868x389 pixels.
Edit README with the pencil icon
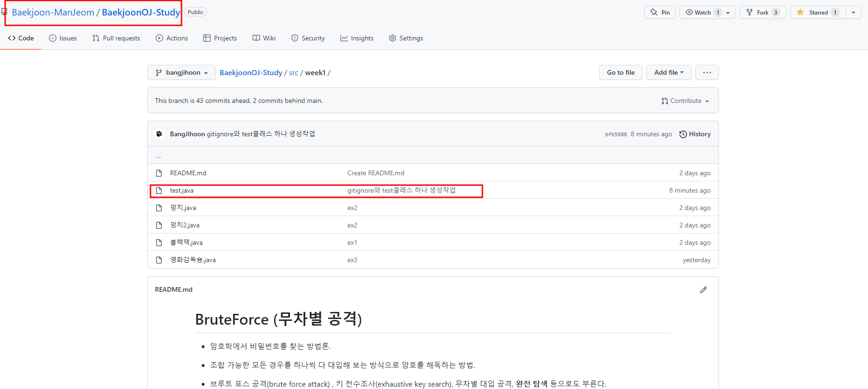703,290
